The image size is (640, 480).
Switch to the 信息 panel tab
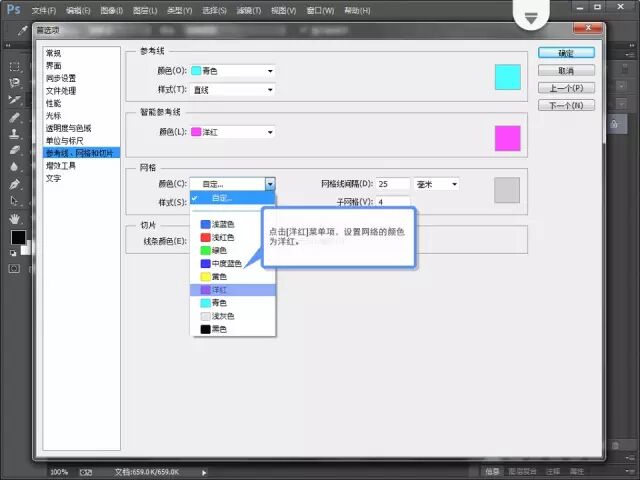coord(492,471)
